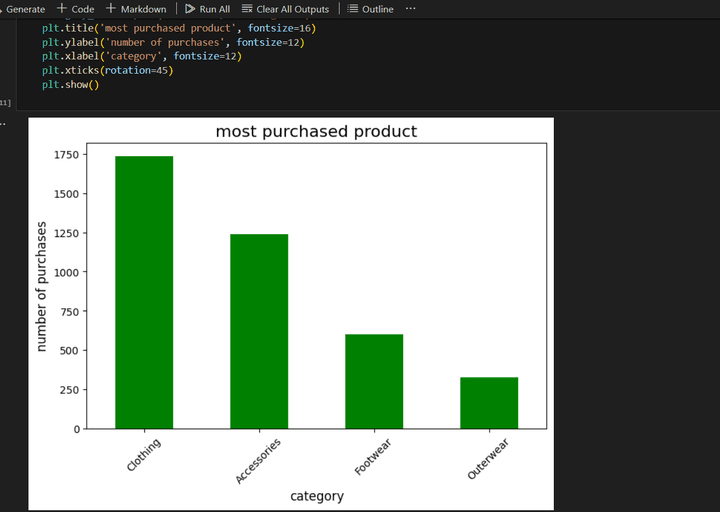The image size is (720, 512).
Task: Click the green Clothing bar
Action: pyautogui.click(x=144, y=292)
